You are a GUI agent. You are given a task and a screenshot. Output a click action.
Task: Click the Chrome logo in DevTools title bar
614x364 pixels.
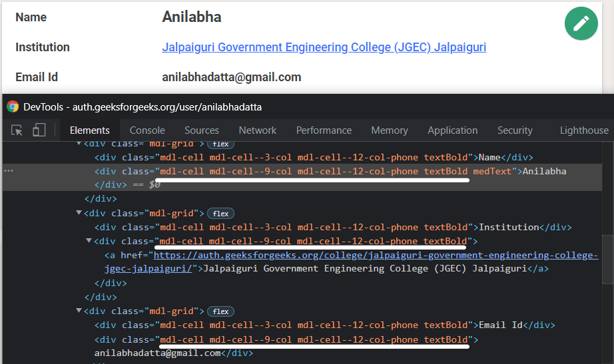(x=13, y=106)
